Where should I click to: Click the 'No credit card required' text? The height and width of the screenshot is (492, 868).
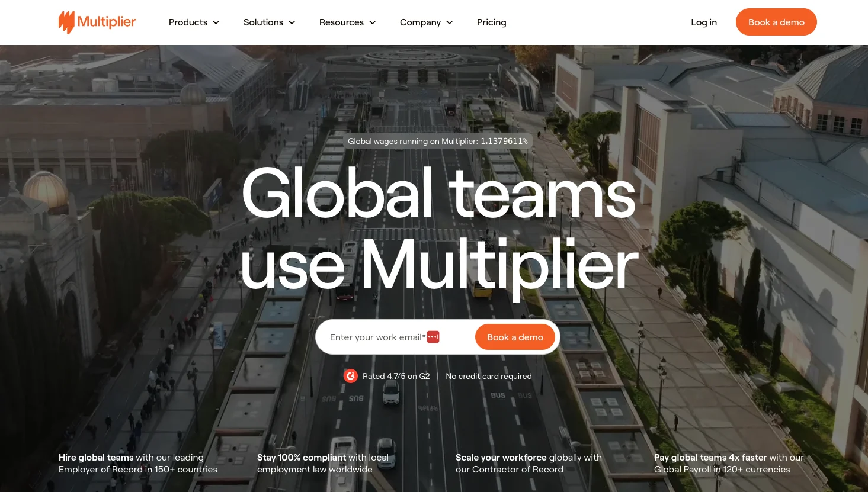point(489,376)
